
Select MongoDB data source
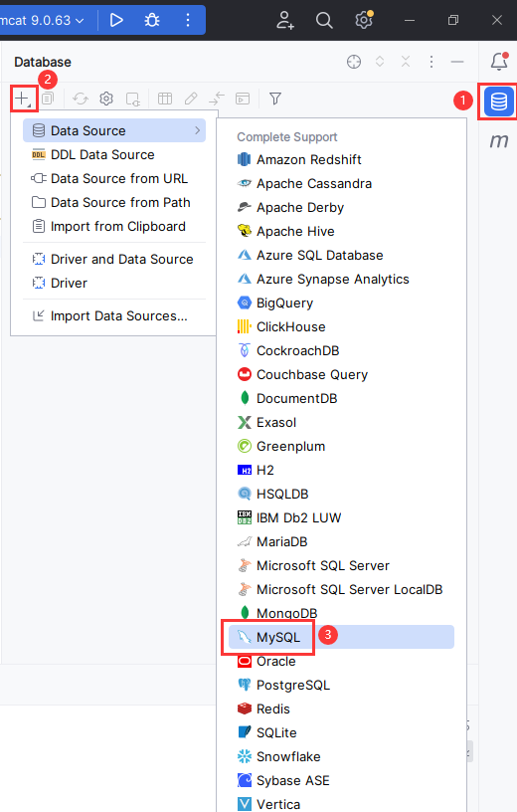click(x=342, y=613)
